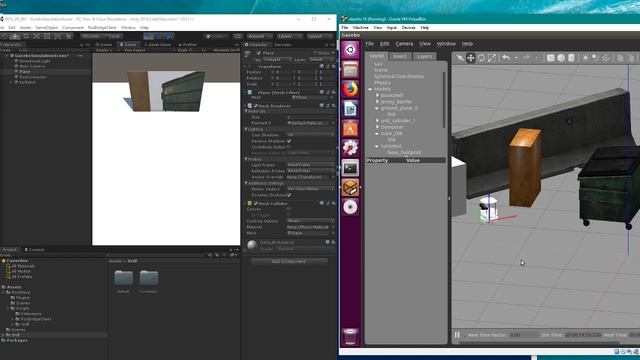Toggle the Receive Shadows checkbox
This screenshot has width=640, height=360.
coord(289,141)
